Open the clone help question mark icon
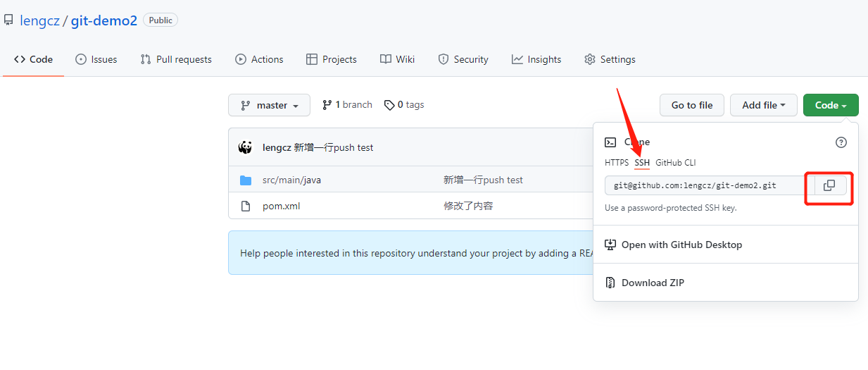Viewport: 868px width, 370px height. 841,142
